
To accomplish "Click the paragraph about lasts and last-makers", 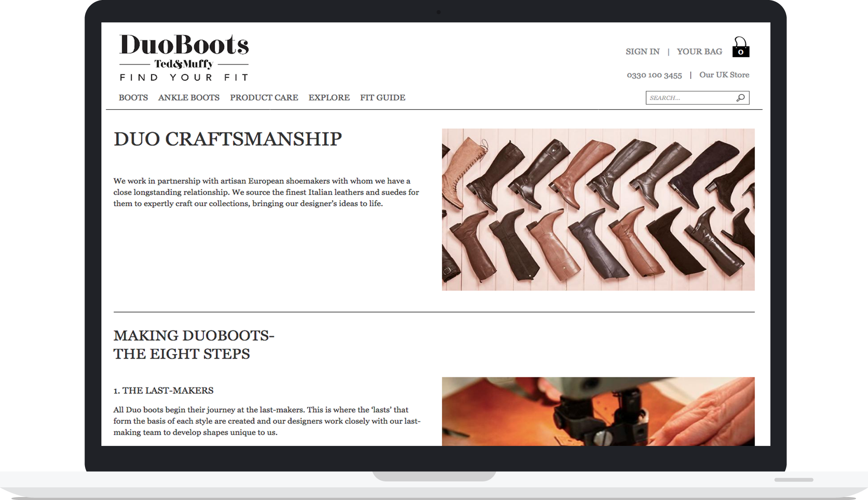I will [x=267, y=421].
